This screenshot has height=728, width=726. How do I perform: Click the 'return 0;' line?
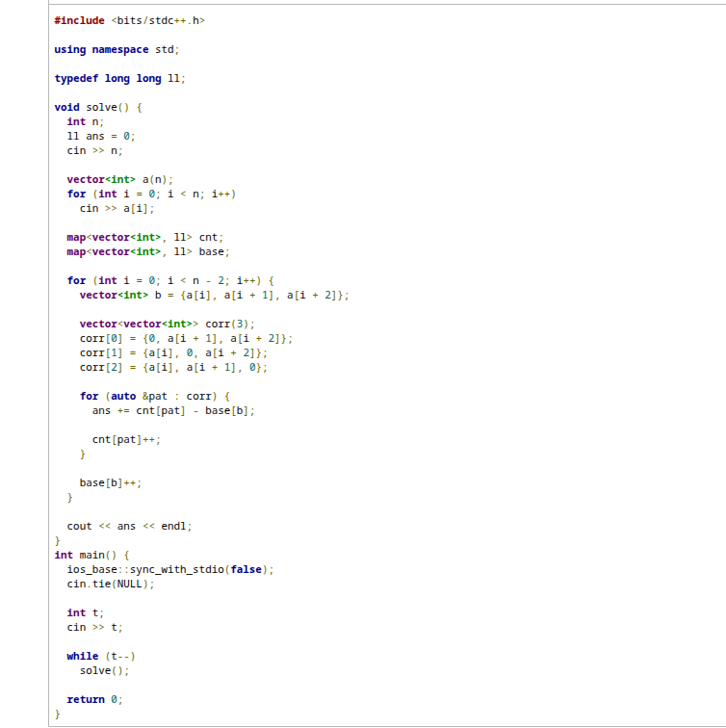tap(94, 699)
